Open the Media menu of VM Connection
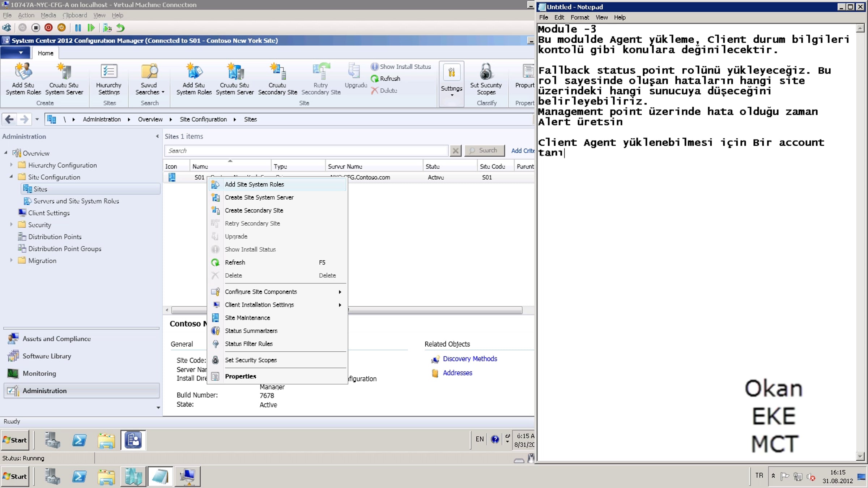868x488 pixels. point(48,15)
